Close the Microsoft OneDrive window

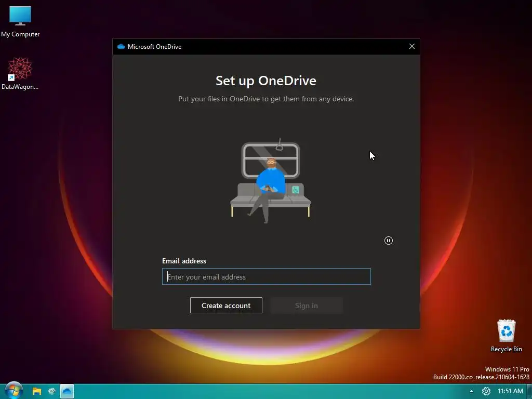(x=412, y=46)
